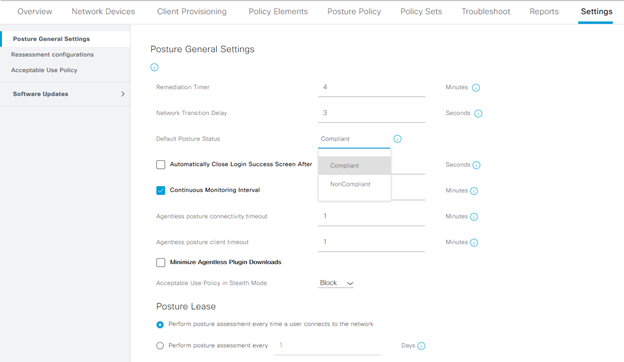The image size is (624, 362).
Task: Click Agentless posture client timeout field
Action: 371,242
